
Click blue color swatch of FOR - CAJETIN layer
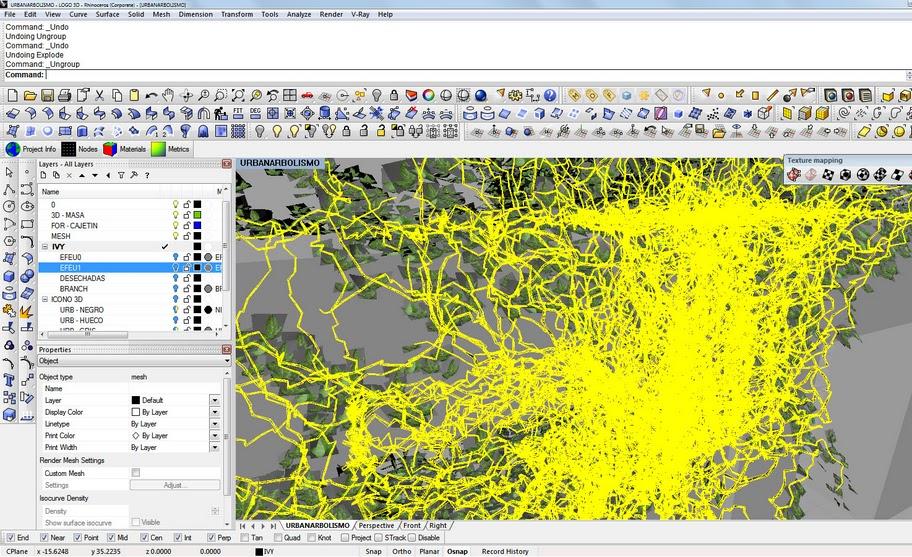pos(198,226)
